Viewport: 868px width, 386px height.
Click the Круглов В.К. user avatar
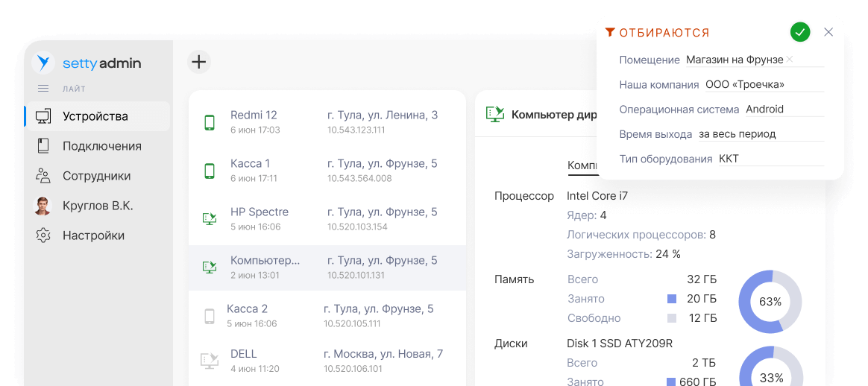43,206
